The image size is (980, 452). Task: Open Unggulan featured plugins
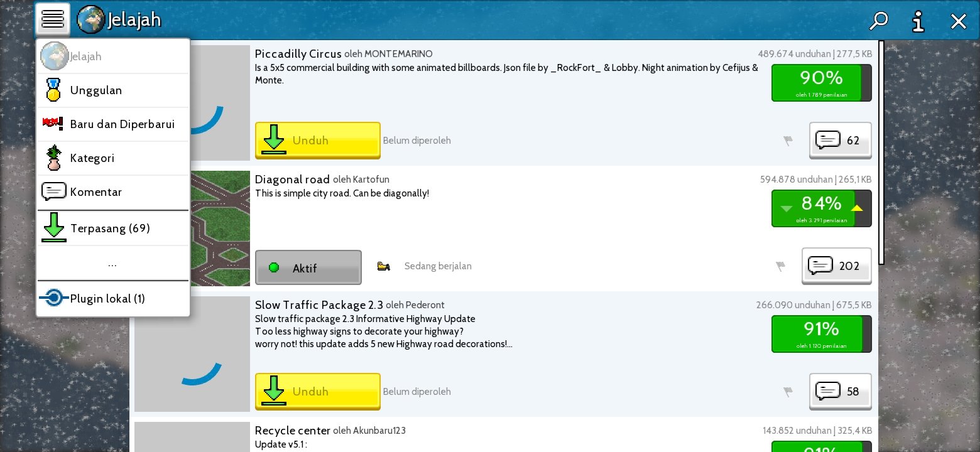113,90
